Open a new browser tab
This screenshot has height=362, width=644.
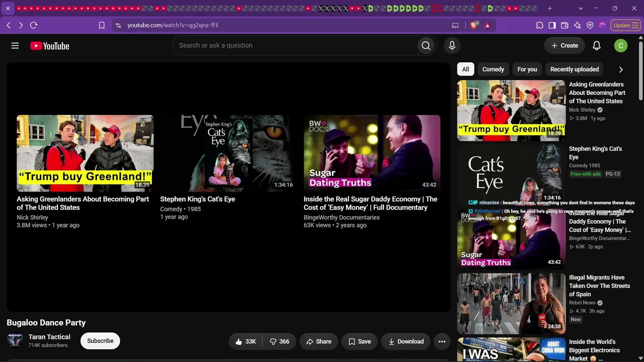click(549, 9)
